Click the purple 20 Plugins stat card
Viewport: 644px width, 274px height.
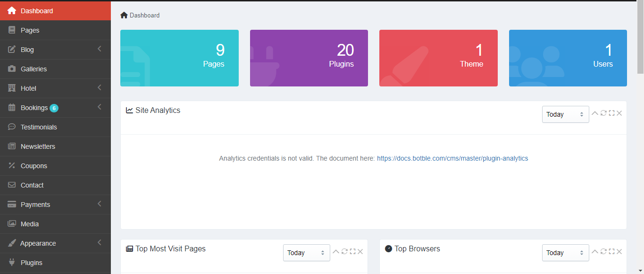(309, 58)
